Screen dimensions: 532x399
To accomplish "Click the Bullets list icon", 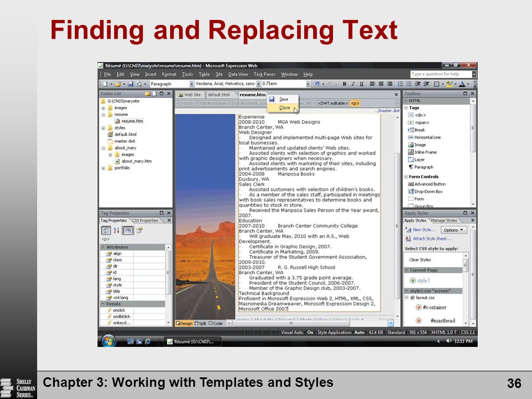I will tap(409, 84).
